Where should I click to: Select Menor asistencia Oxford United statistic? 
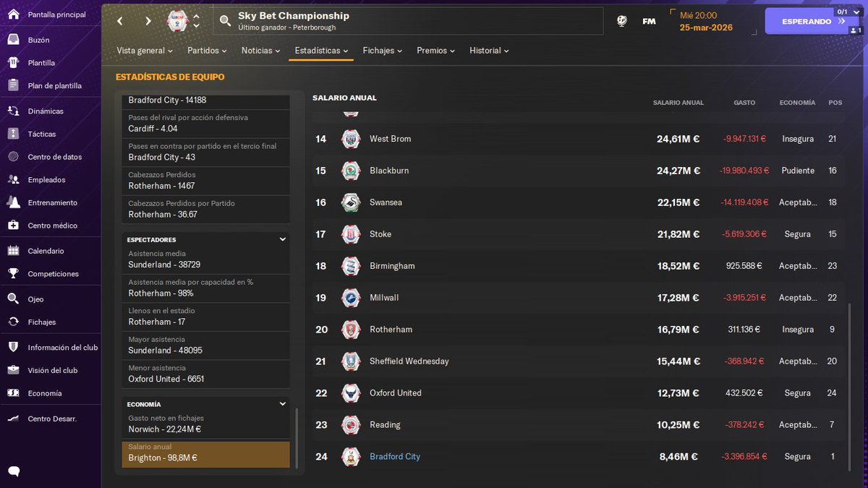point(206,374)
